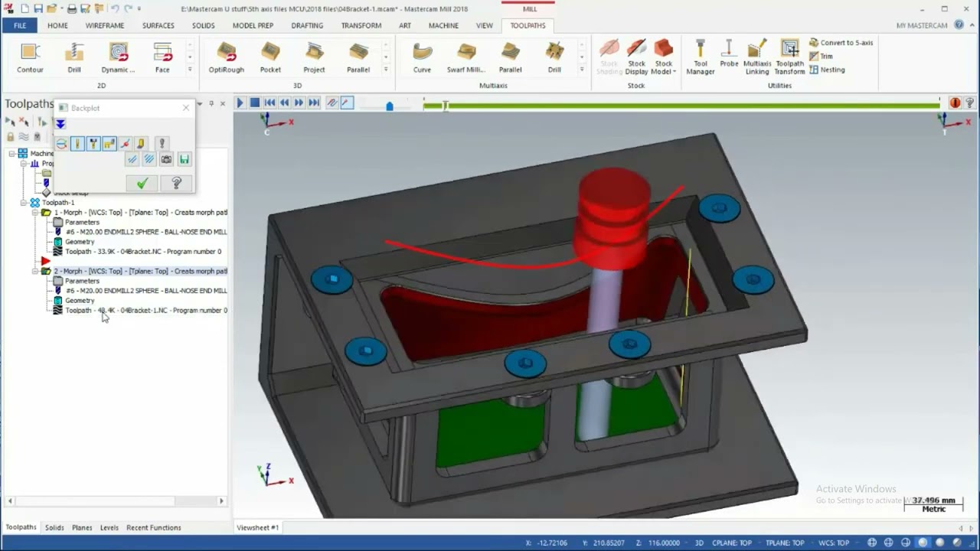Switch to the WIREFRAME ribbon tab
Viewport: 980px width, 551px height.
click(x=104, y=25)
